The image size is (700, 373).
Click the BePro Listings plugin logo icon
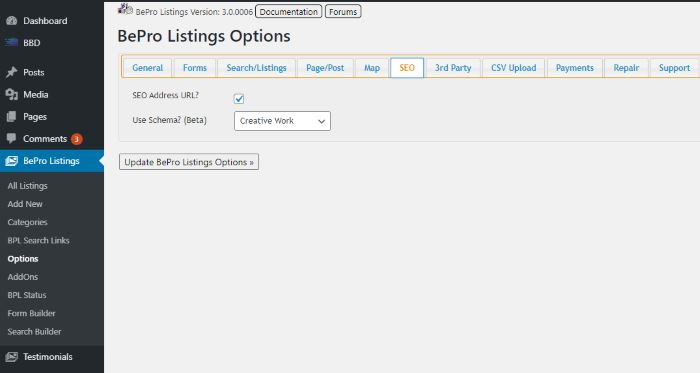[x=125, y=9]
